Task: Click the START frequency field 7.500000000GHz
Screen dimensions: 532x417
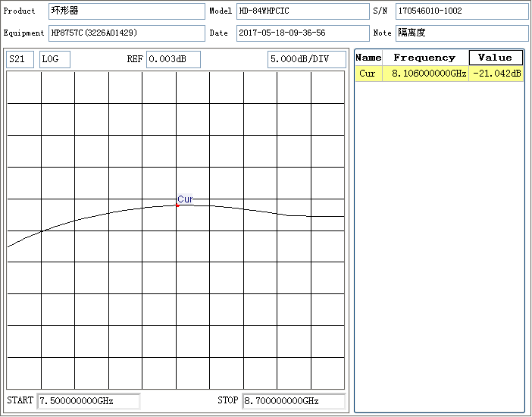Action: [89, 401]
